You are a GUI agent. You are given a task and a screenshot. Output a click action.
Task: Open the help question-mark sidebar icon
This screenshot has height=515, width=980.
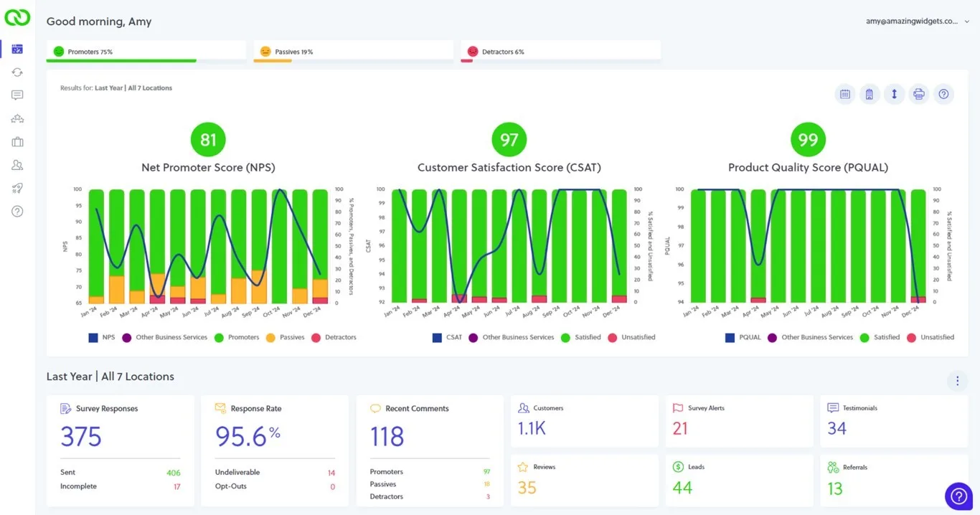(x=17, y=211)
